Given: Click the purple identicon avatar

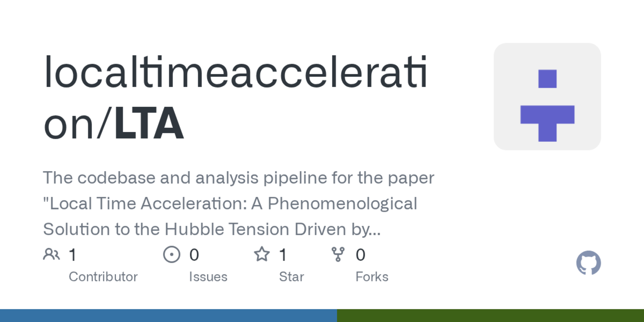Looking at the screenshot, I should pyautogui.click(x=547, y=97).
